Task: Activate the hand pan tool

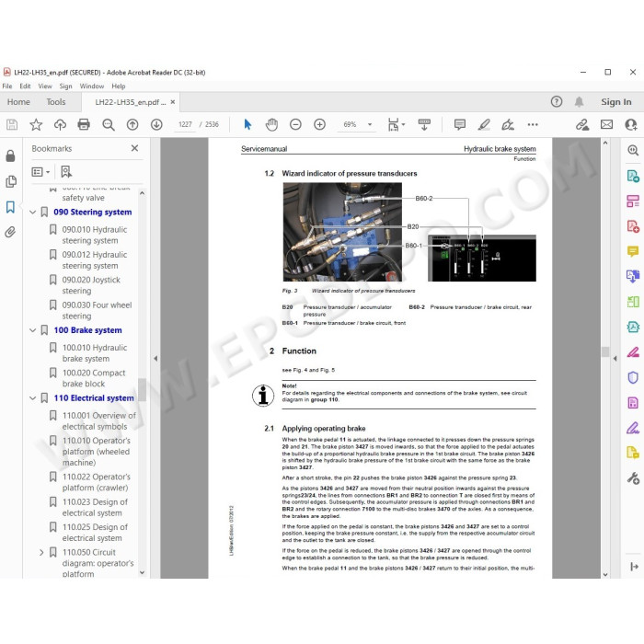Action: click(271, 124)
